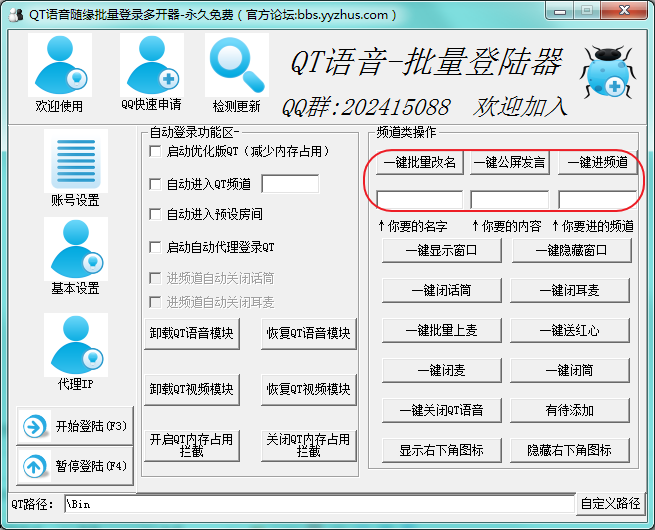Image resolution: width=655 pixels, height=530 pixels.
Task: Click 一键进频道 button
Action: click(598, 162)
